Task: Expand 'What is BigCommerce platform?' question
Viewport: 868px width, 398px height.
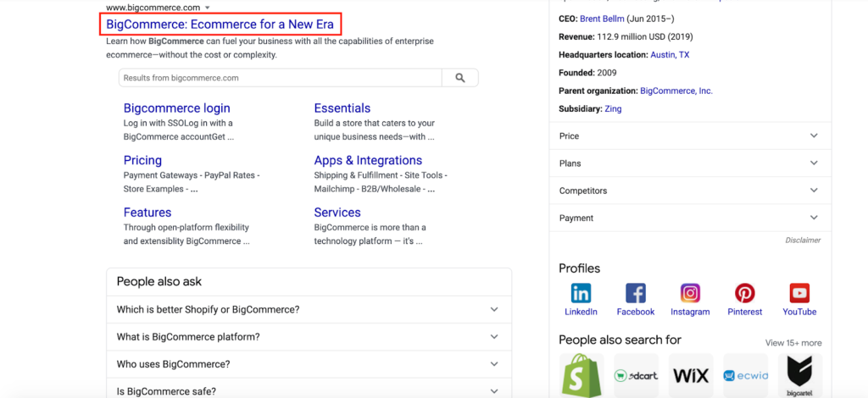Action: pyautogui.click(x=309, y=337)
